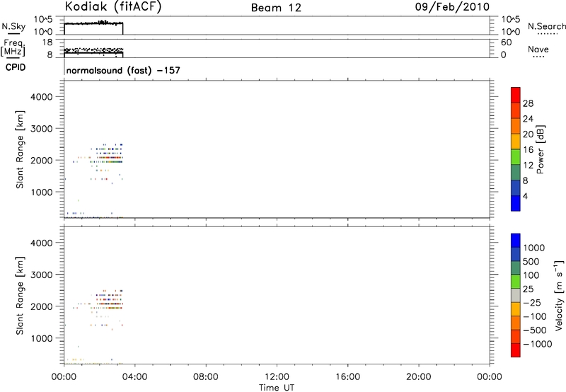Viewport: 566px width, 392px height.
Task: Click the "24" label on Power colorbar
Action: pos(528,119)
